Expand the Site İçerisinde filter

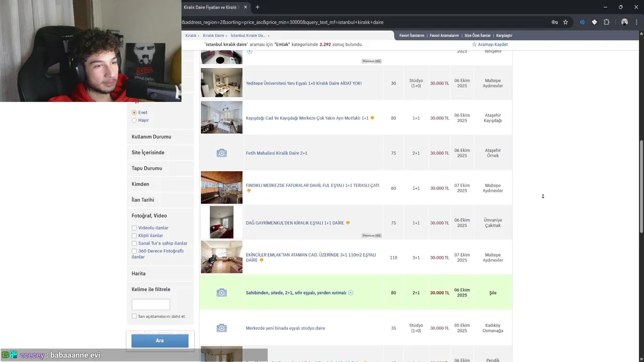click(160, 152)
